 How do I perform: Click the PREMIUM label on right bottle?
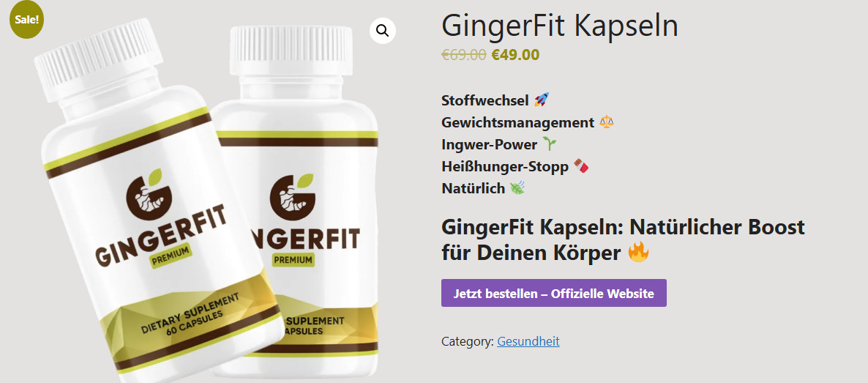click(293, 259)
